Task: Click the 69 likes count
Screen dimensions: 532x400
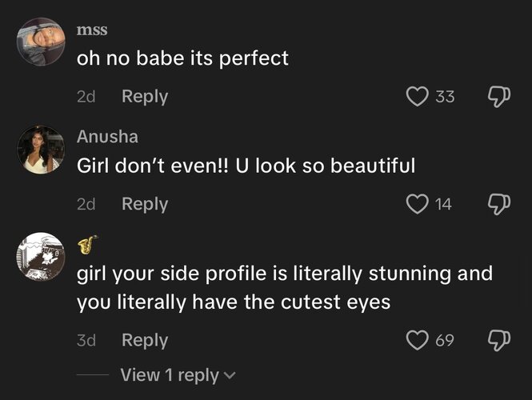Action: (445, 340)
